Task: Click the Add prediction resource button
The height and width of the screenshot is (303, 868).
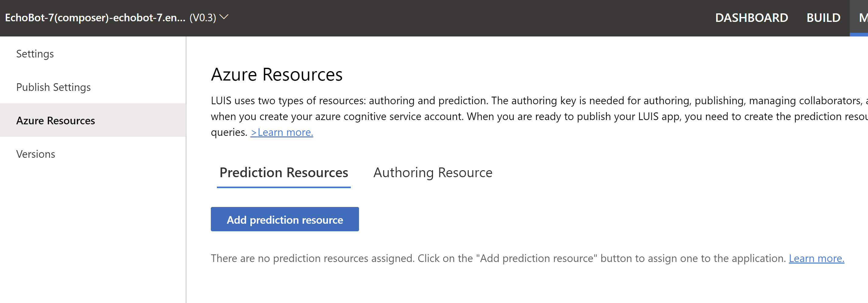Action: click(285, 219)
